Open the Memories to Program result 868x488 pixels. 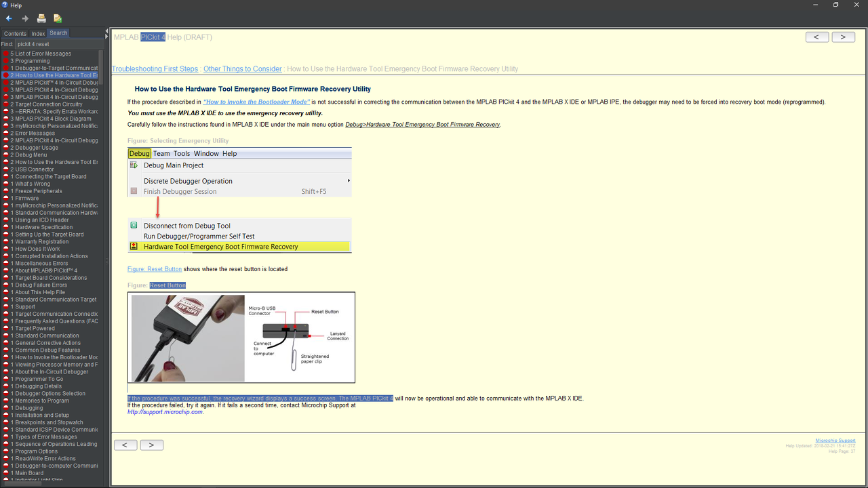point(39,401)
